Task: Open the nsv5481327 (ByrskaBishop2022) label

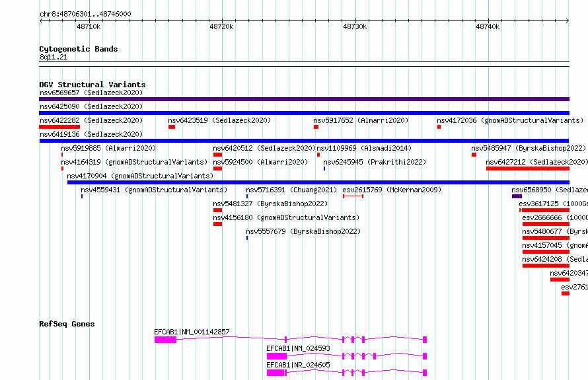Action: [270, 204]
